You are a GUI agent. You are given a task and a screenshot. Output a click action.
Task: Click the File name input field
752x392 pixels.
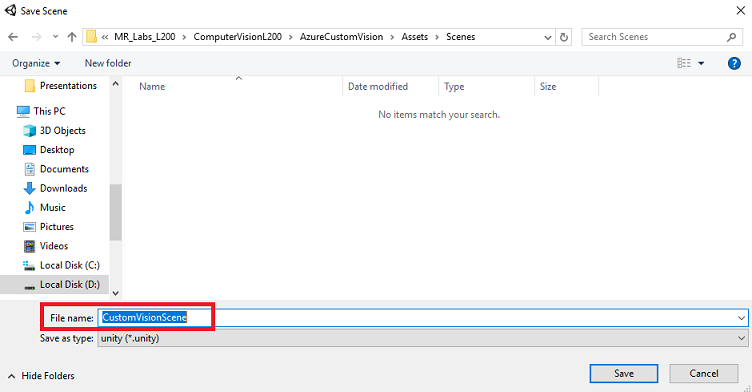423,318
